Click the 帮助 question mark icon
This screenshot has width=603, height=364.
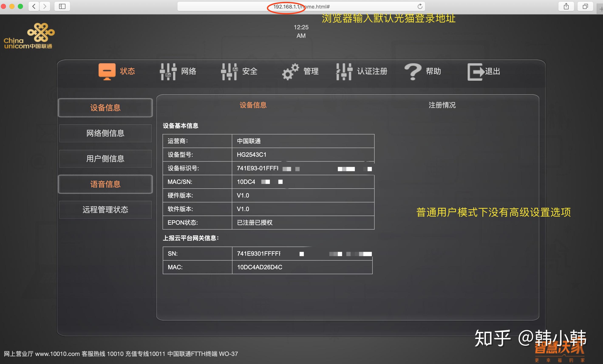click(413, 71)
